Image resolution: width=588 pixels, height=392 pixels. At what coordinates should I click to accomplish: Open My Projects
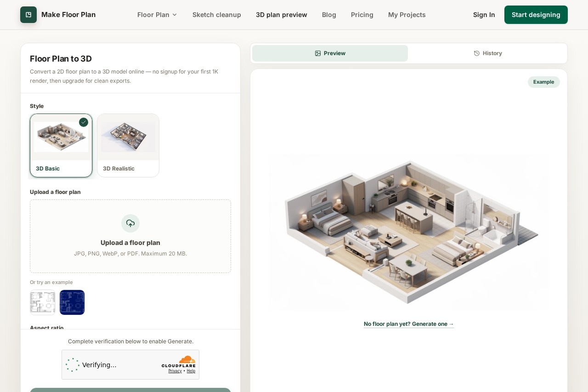pos(407,15)
